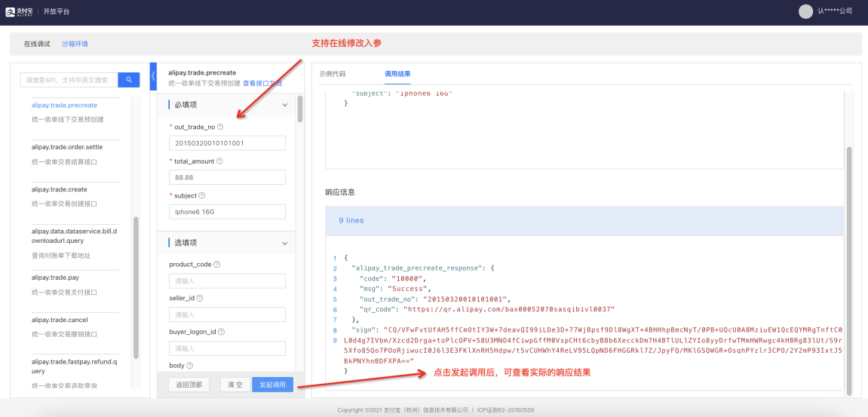The image size is (868, 417).
Task: Open the account name 认*****公司
Action: pos(835,11)
